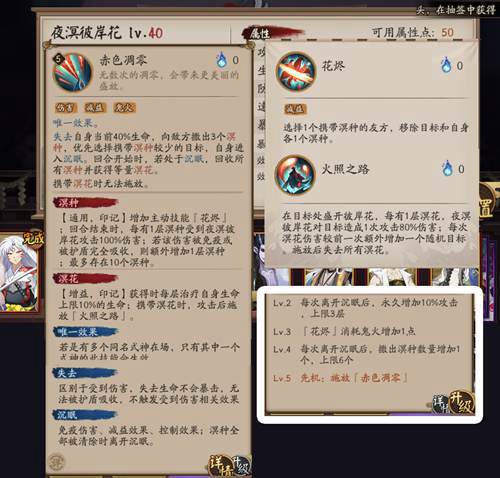This screenshot has height=478, width=500.
Task: Click the 赤色凋零 skill icon
Action: coord(72,72)
